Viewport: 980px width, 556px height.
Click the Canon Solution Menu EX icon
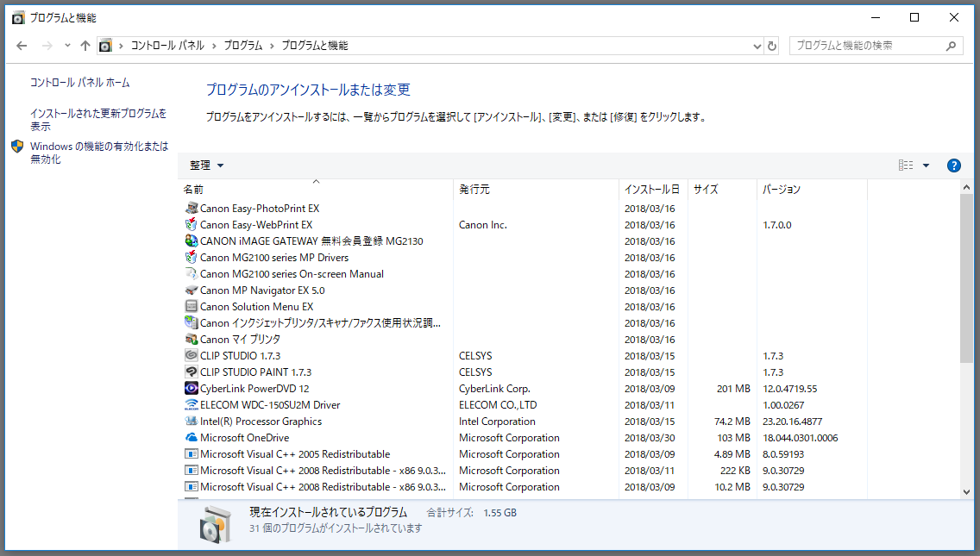(x=192, y=307)
